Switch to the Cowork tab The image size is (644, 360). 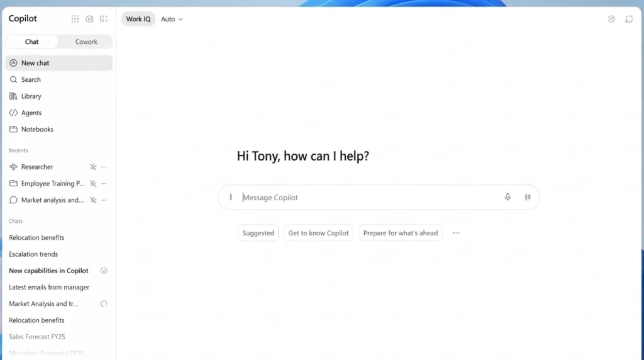click(x=86, y=42)
